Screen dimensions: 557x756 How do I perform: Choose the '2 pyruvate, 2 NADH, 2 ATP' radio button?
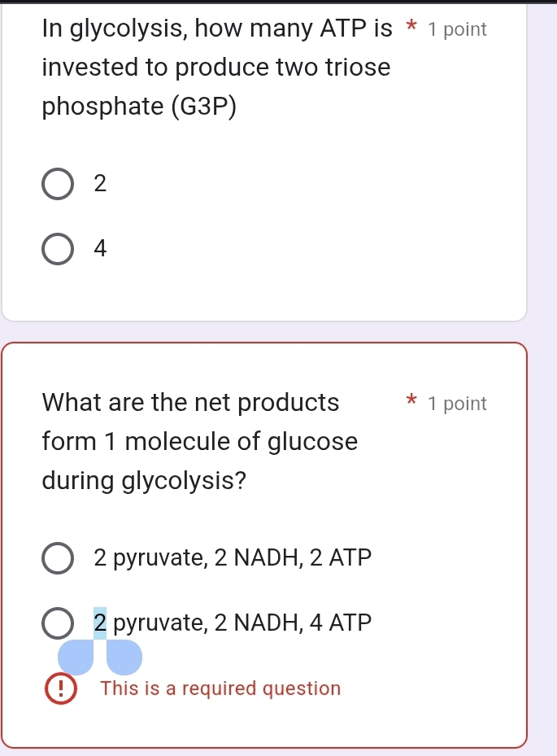click(56, 558)
